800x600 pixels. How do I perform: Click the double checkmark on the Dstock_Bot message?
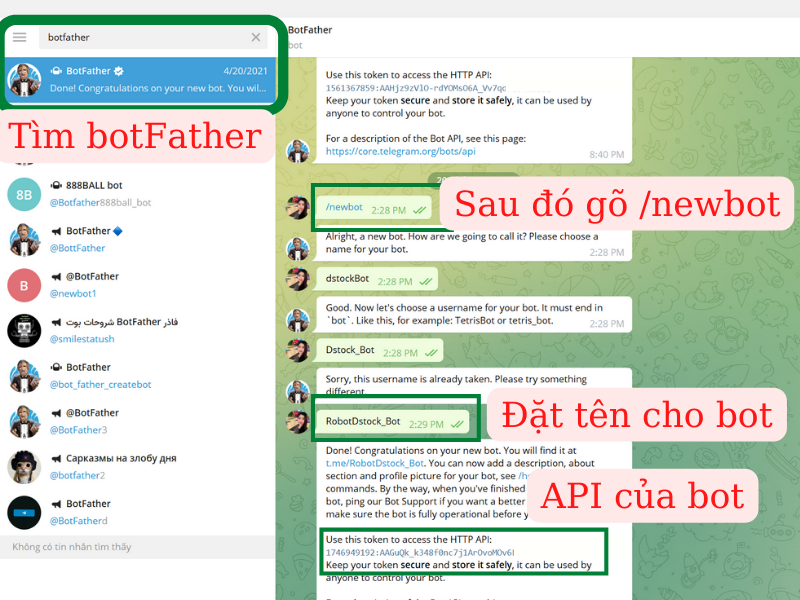click(x=431, y=353)
